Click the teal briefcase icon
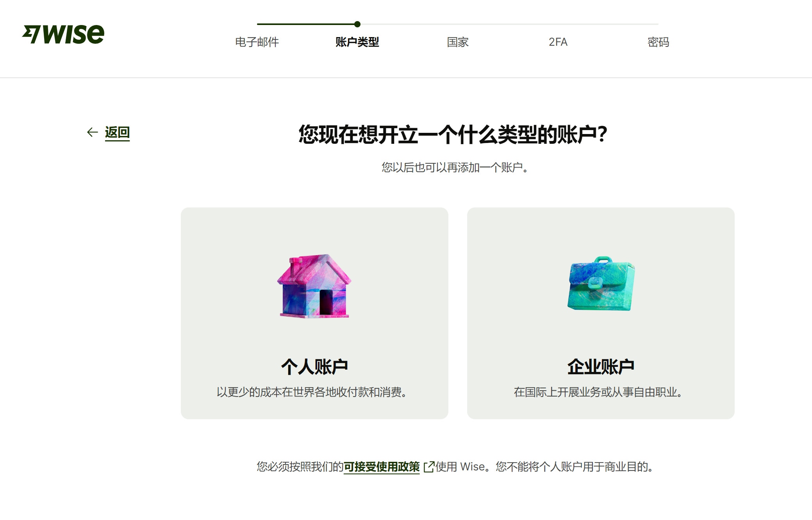Image resolution: width=812 pixels, height=520 pixels. (x=601, y=284)
